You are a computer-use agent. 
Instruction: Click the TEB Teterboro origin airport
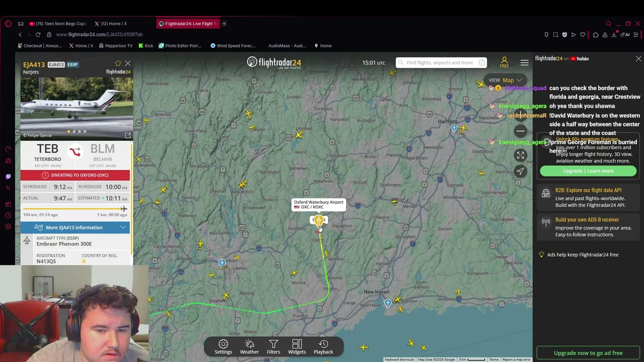point(47,152)
